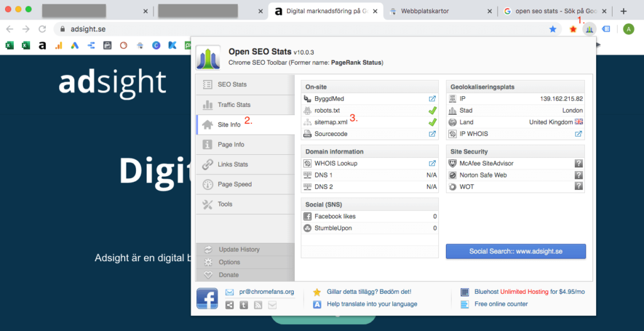Click the StumbleUpon row

(370, 228)
